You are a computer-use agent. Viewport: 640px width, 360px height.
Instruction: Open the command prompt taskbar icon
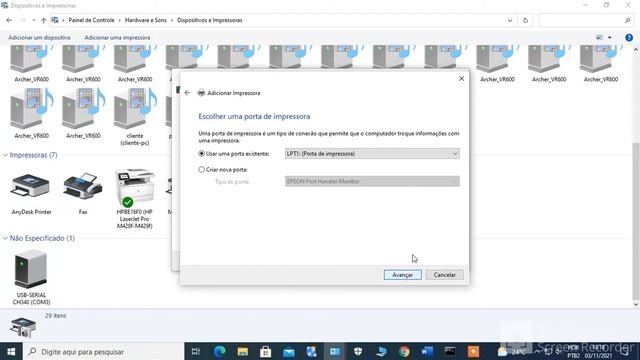(x=450, y=351)
